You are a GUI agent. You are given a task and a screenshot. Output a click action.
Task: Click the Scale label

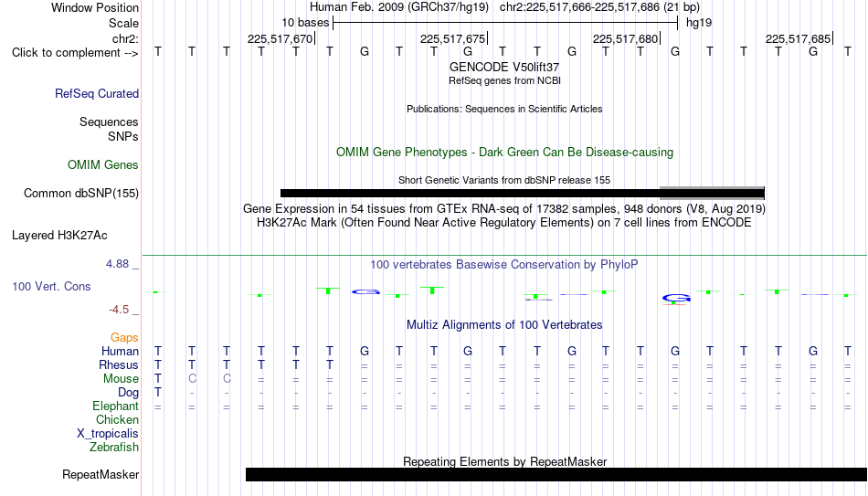pyautogui.click(x=123, y=23)
